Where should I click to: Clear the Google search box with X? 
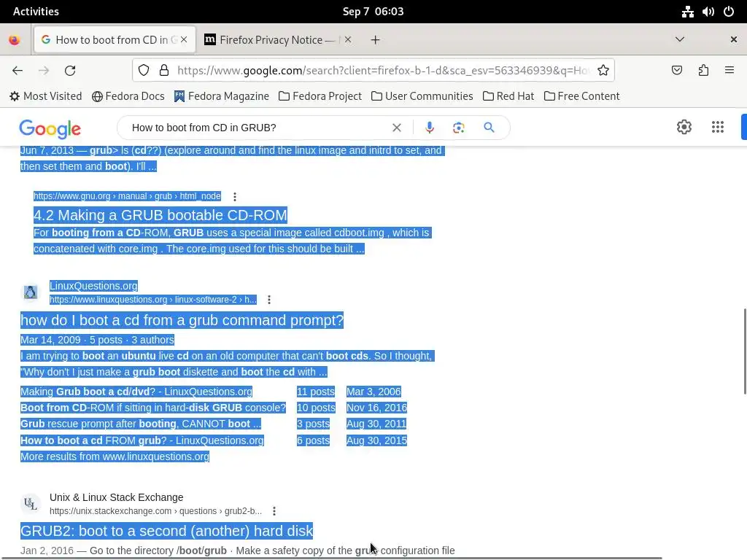[396, 128]
